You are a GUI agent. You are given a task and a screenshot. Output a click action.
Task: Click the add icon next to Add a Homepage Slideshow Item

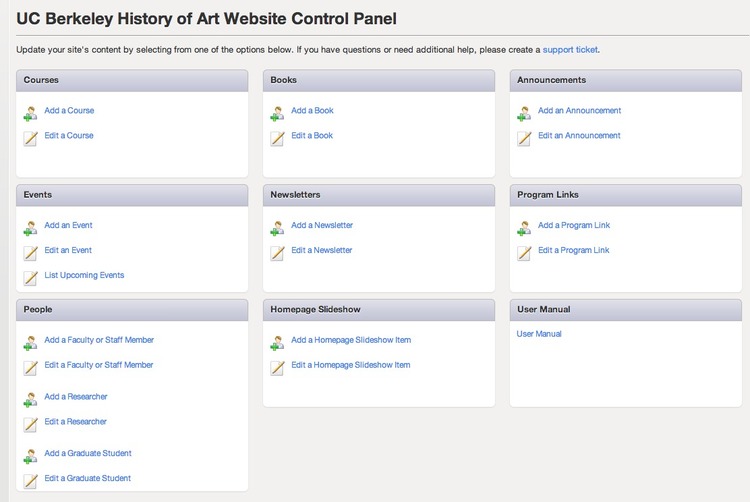[x=277, y=343]
